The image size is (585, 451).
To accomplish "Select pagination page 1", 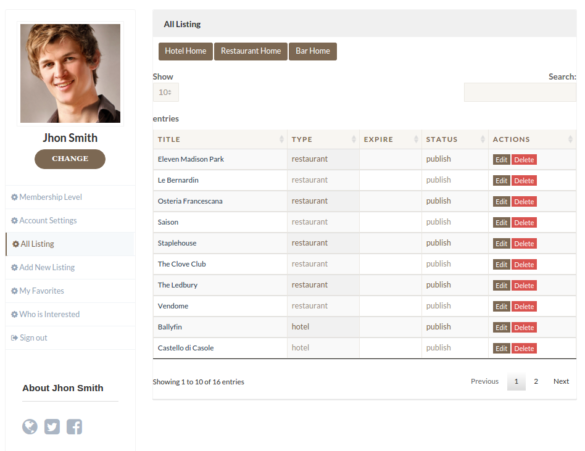I will click(516, 381).
